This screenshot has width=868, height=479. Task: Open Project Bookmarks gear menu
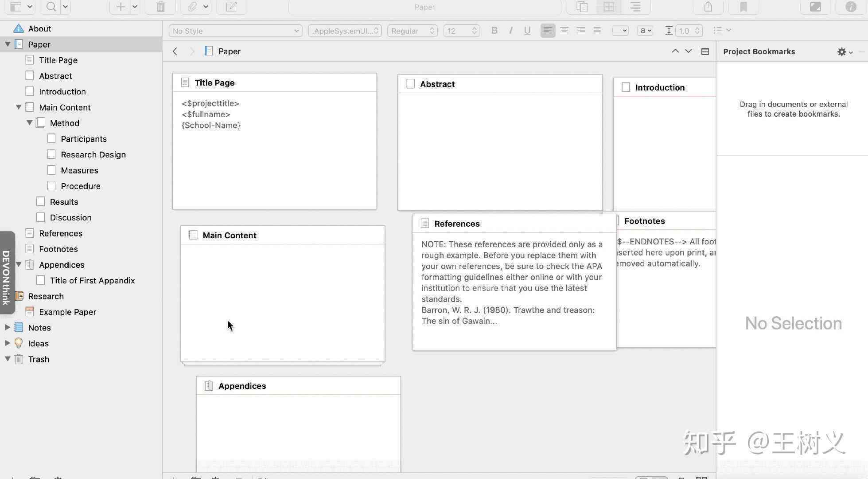pyautogui.click(x=845, y=52)
